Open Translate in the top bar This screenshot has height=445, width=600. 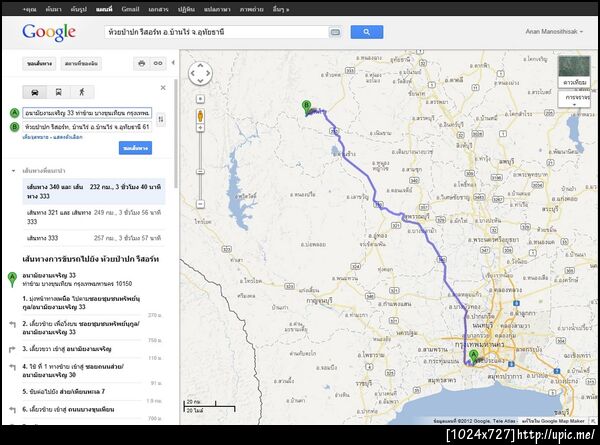pyautogui.click(x=217, y=9)
